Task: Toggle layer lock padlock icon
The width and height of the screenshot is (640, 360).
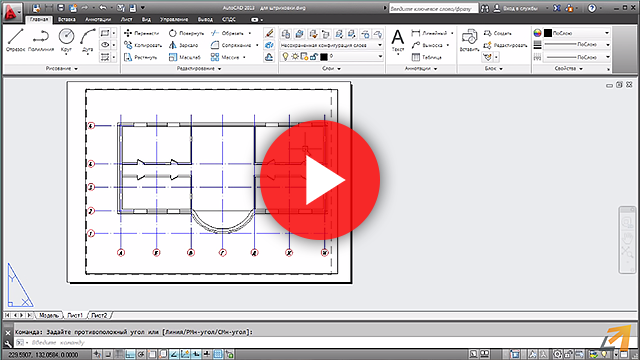Action: 313,57
